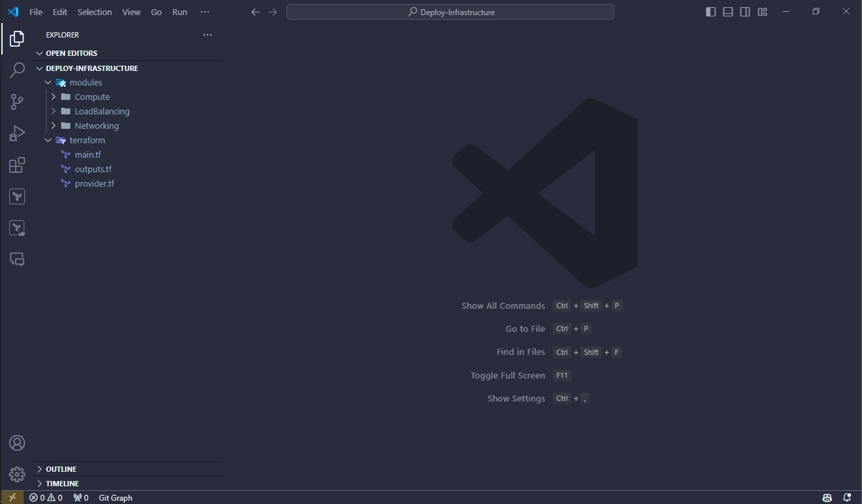
Task: Click the VS Code logo in title bar
Action: (13, 12)
